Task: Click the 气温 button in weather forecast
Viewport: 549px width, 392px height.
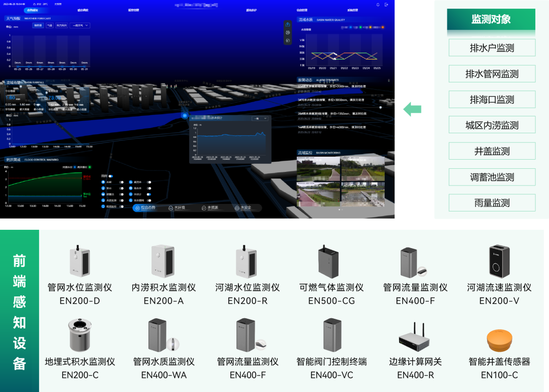Action: (49, 25)
